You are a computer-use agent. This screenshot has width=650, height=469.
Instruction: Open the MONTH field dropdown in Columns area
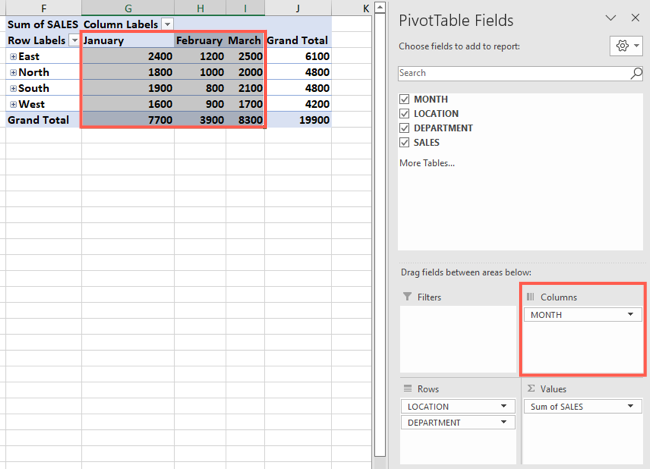point(630,314)
